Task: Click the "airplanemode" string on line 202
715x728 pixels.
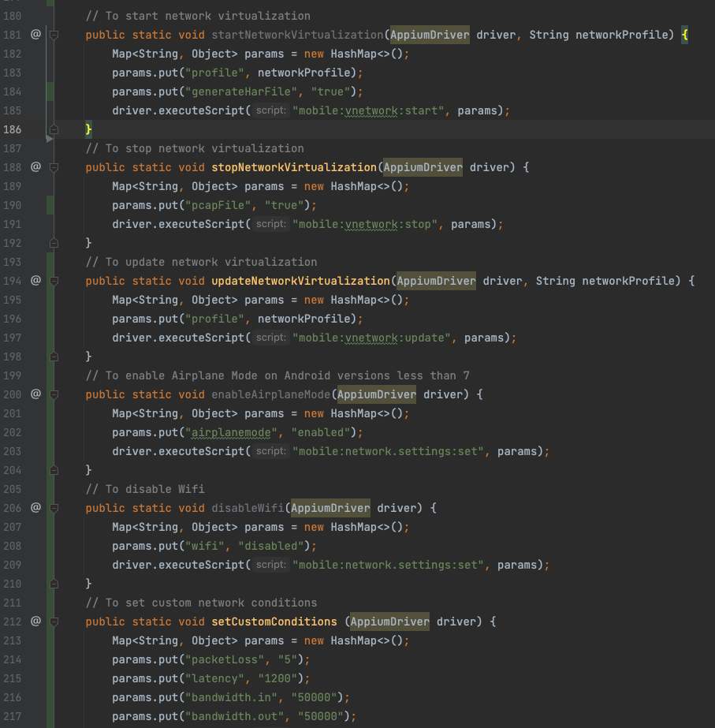Action: 231,432
